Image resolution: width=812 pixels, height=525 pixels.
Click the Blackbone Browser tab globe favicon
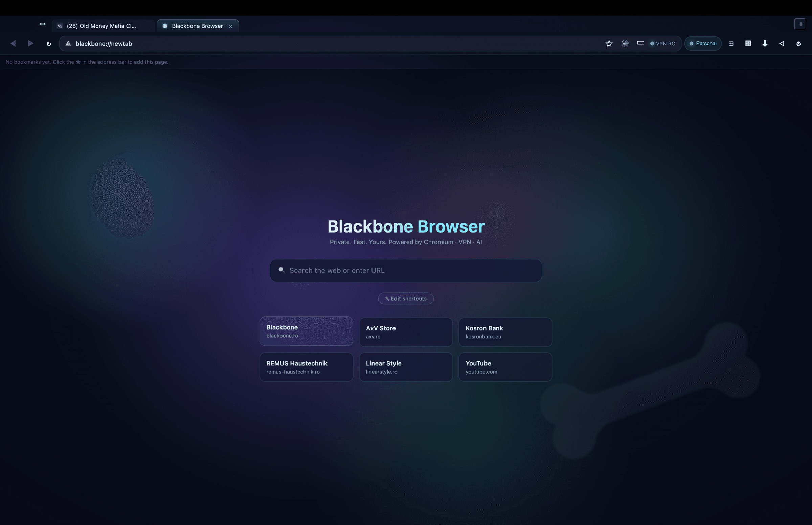(165, 26)
